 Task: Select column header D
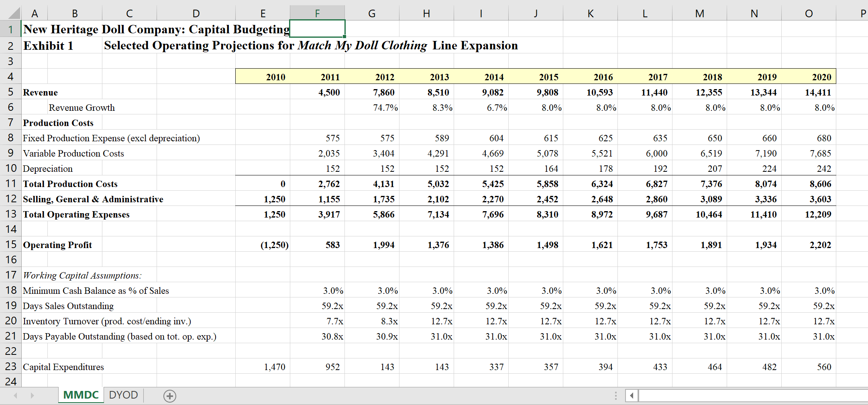click(x=196, y=13)
